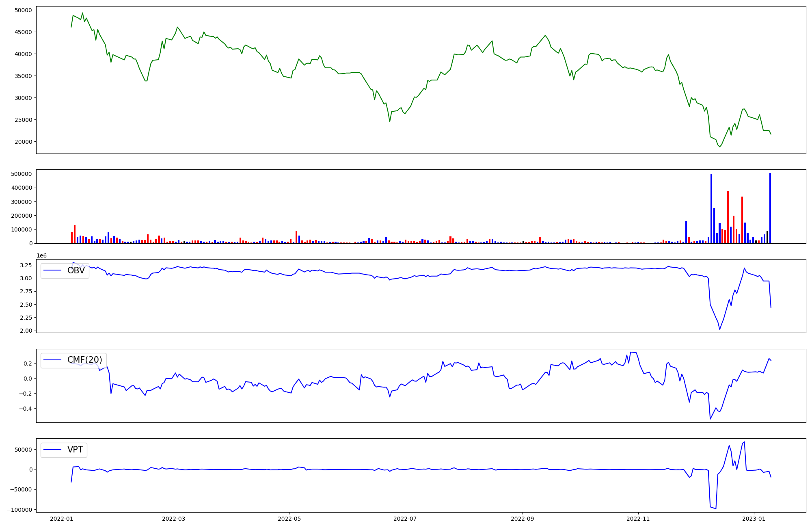Click the 500000 tick on volume chart
812x528 pixels.
point(22,174)
